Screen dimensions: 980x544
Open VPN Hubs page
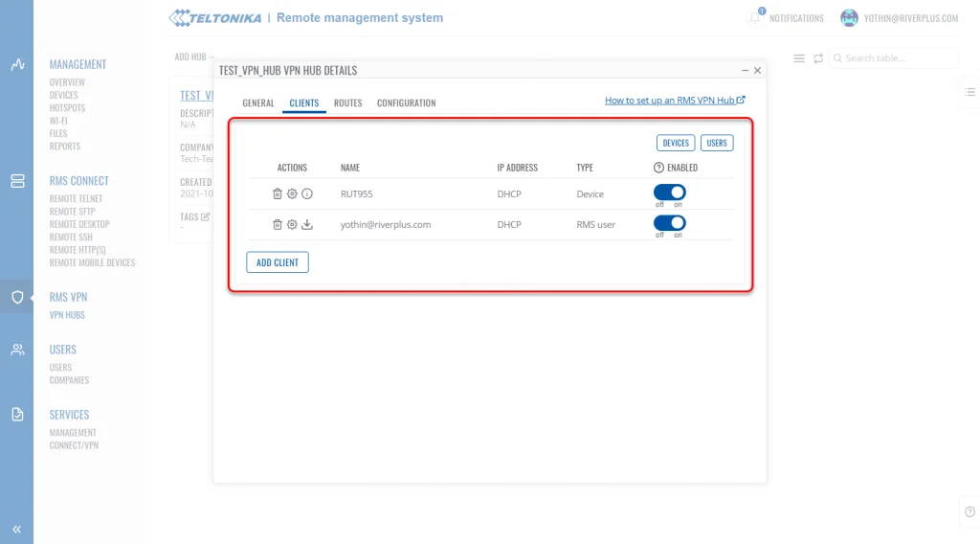click(x=67, y=315)
